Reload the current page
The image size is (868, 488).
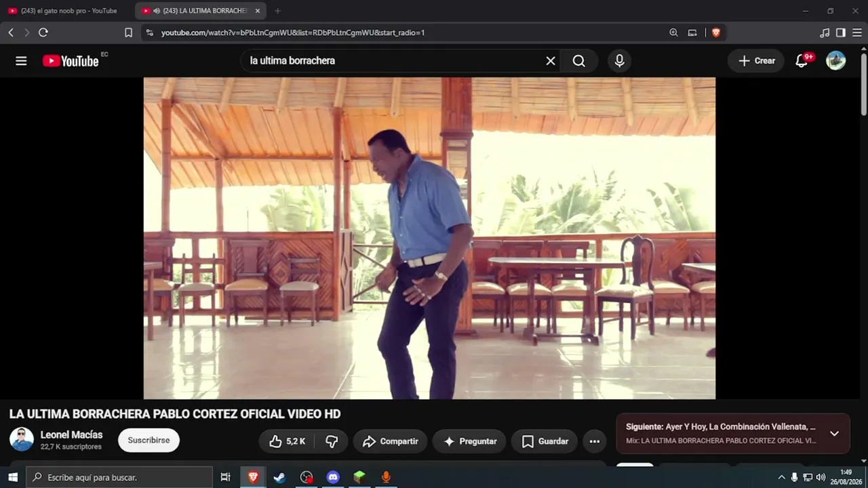coord(43,33)
